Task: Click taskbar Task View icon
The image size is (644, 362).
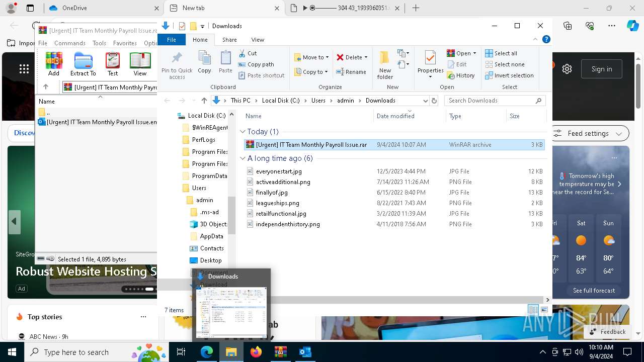Action: tap(181, 352)
